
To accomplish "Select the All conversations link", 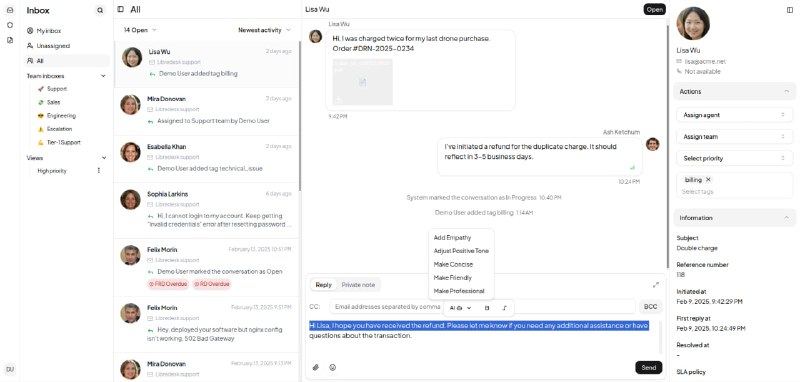I will (x=67, y=61).
